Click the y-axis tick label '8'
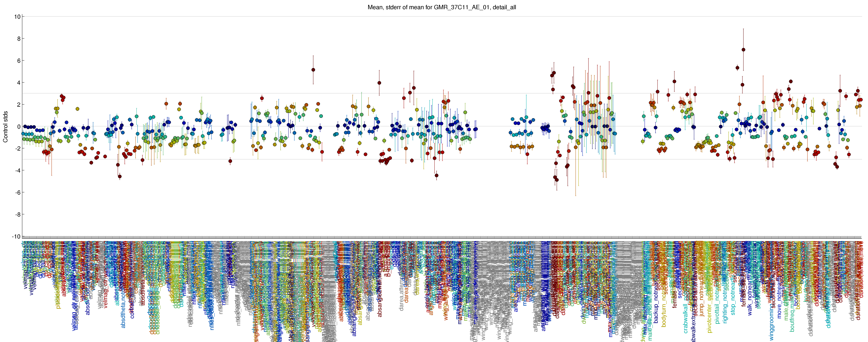 (19, 39)
